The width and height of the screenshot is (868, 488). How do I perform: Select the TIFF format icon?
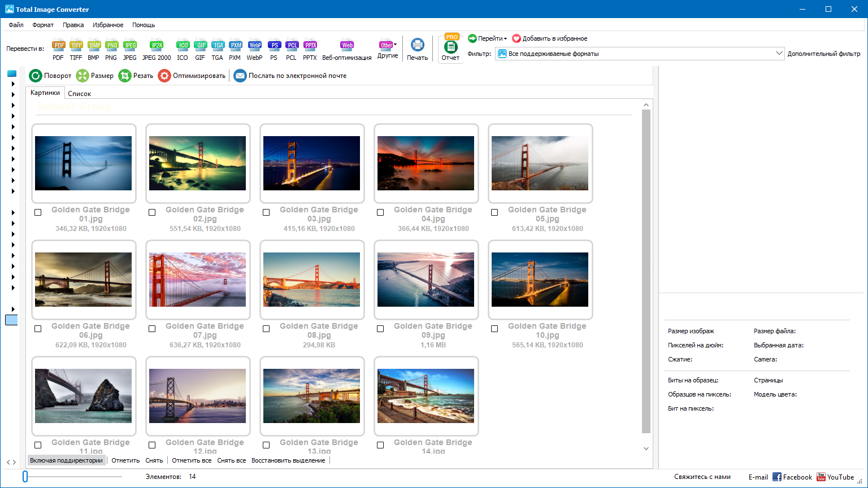76,46
